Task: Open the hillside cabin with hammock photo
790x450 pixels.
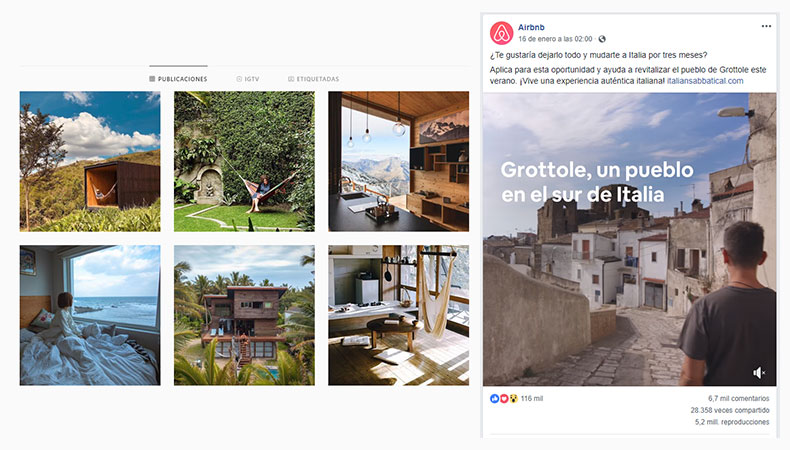Action: 90,161
